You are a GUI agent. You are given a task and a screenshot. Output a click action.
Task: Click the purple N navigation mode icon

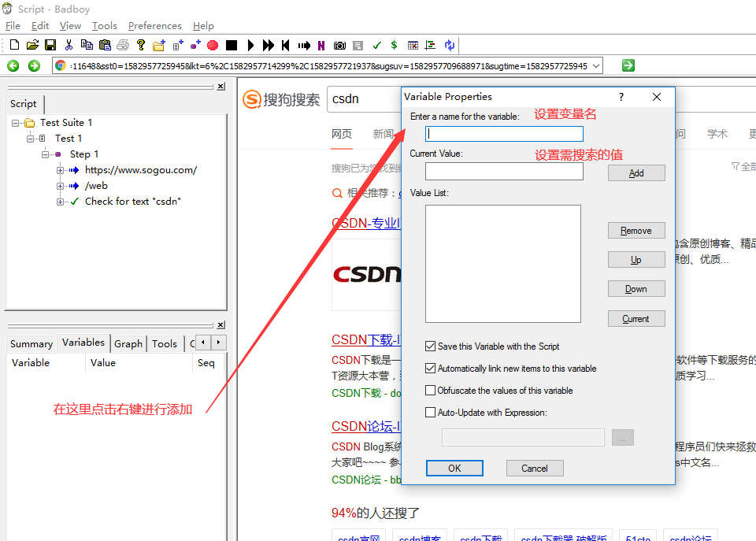[321, 46]
